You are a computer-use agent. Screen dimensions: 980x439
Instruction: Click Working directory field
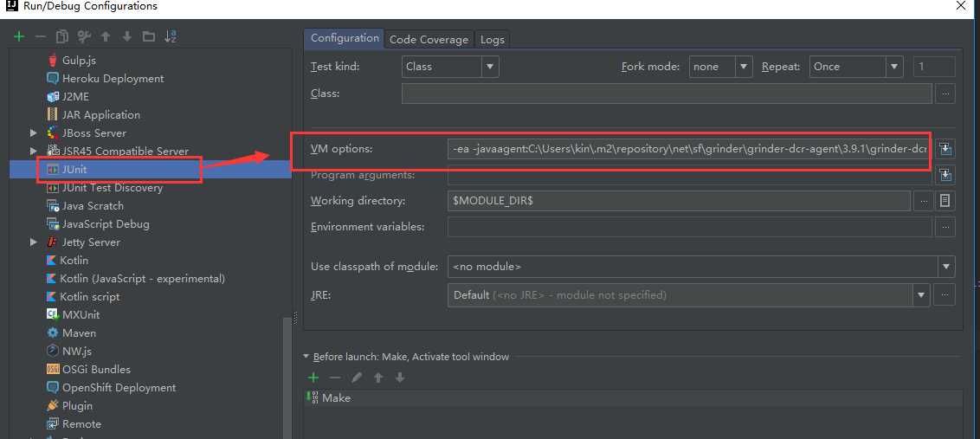click(679, 201)
